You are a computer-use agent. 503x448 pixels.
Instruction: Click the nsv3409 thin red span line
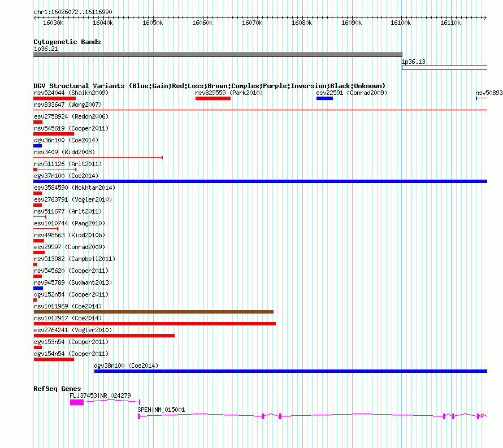pos(98,158)
